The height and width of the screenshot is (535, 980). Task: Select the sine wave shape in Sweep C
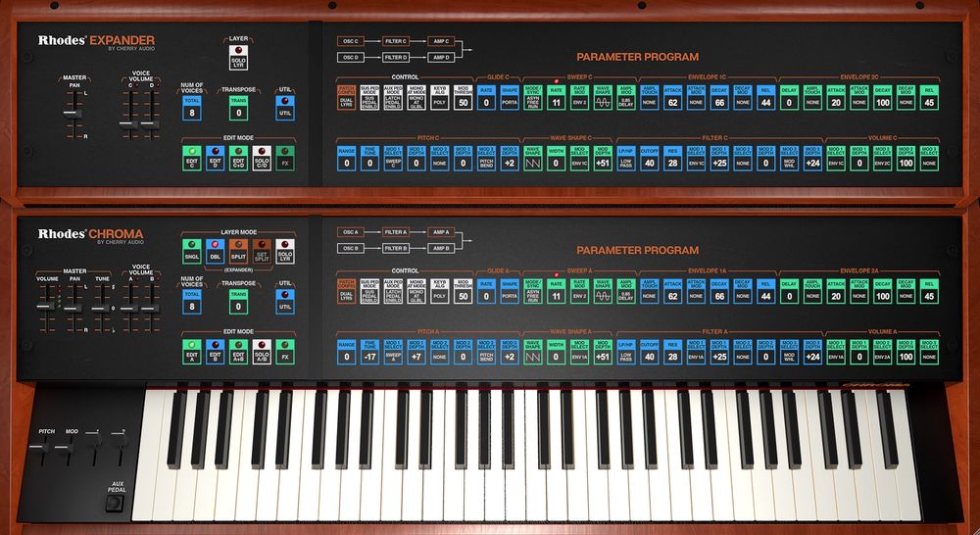pos(603,97)
